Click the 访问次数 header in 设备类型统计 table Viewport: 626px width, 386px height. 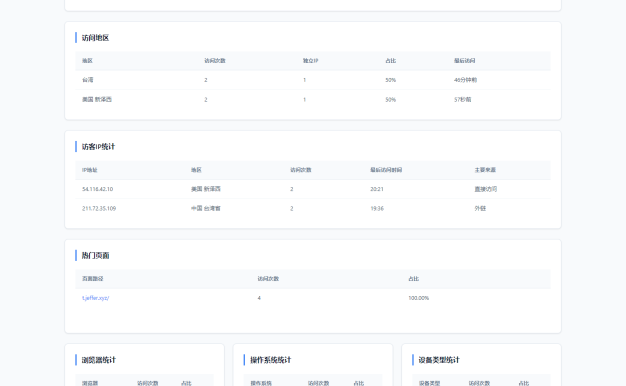[x=479, y=383]
